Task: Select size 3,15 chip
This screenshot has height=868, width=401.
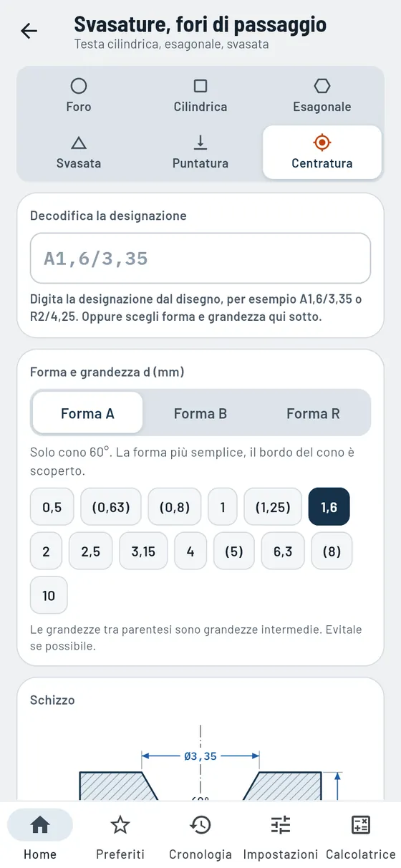Action: coord(143,551)
